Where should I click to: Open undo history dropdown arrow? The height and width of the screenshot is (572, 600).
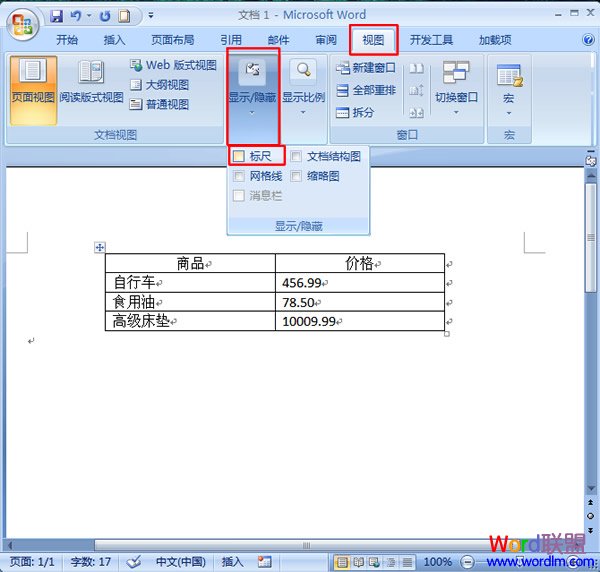(x=89, y=16)
